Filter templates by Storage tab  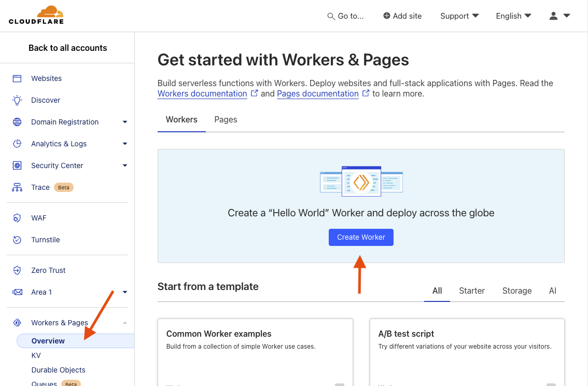[516, 291]
